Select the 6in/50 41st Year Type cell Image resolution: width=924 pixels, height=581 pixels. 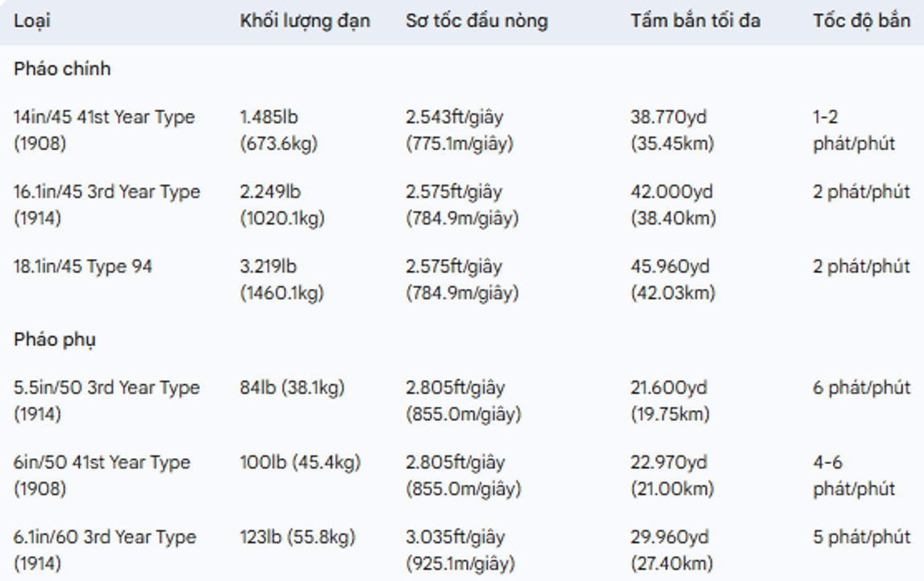102,475
